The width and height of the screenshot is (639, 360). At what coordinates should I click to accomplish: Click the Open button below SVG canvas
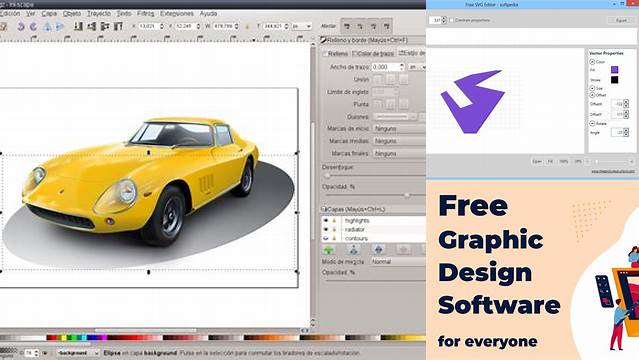click(537, 161)
